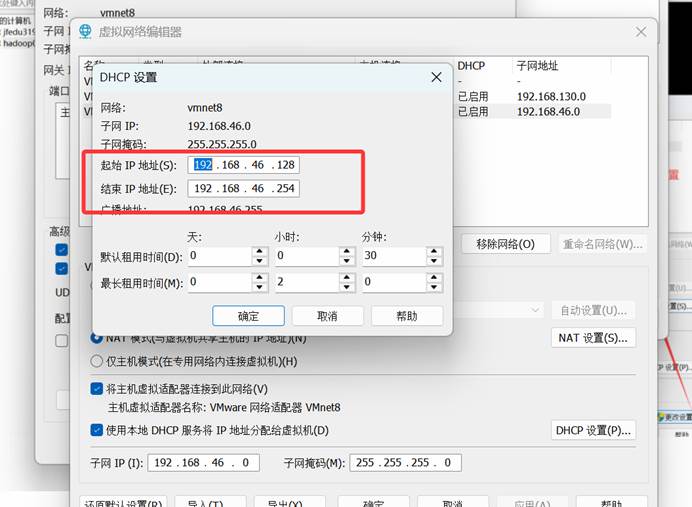Toggle 使用本地 DHCP 服务 checkbox
The height and width of the screenshot is (507, 692).
click(97, 430)
